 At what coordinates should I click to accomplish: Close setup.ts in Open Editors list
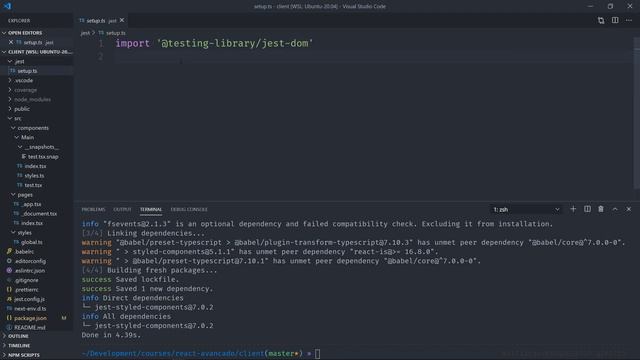click(11, 42)
